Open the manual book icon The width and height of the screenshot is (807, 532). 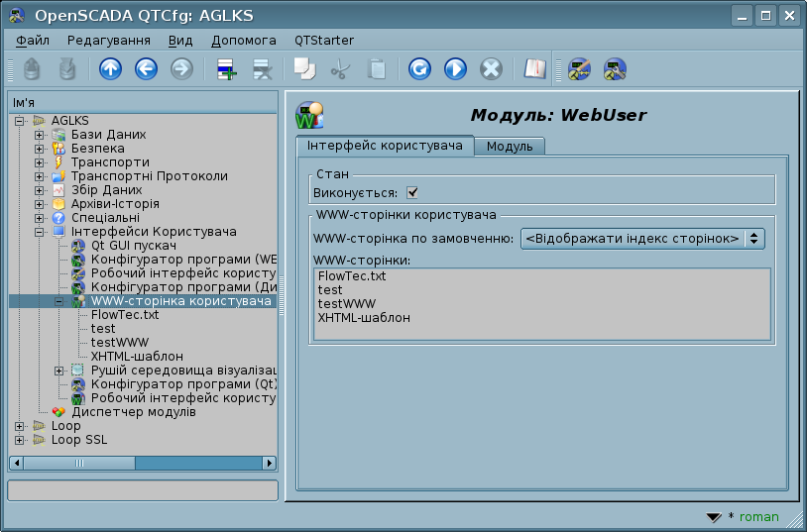[x=535, y=69]
